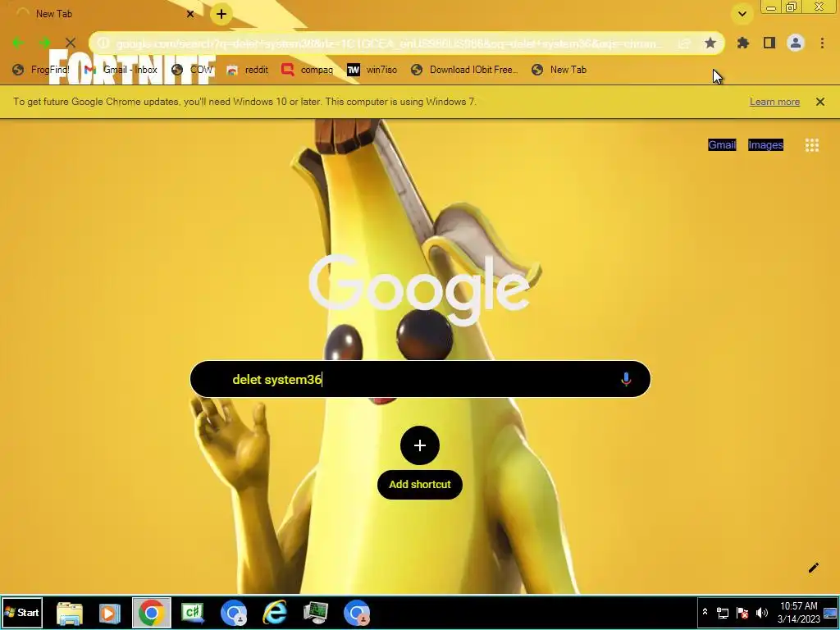
Task: Open the Gmail - Inbox bookmark
Action: coord(121,70)
